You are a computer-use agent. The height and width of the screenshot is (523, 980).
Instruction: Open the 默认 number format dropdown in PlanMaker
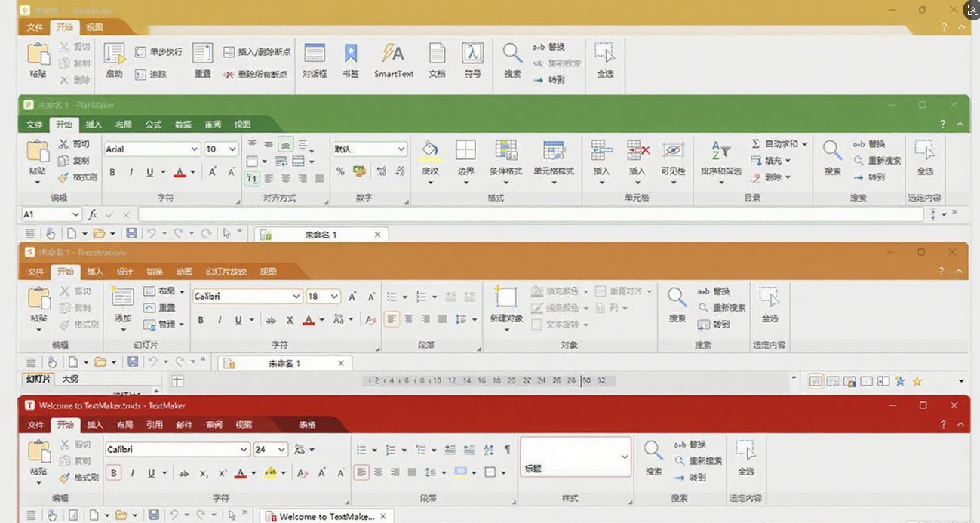coord(401,149)
